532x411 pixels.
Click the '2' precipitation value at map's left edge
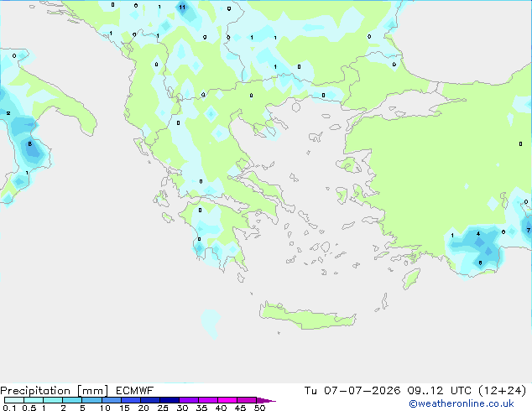coord(8,113)
